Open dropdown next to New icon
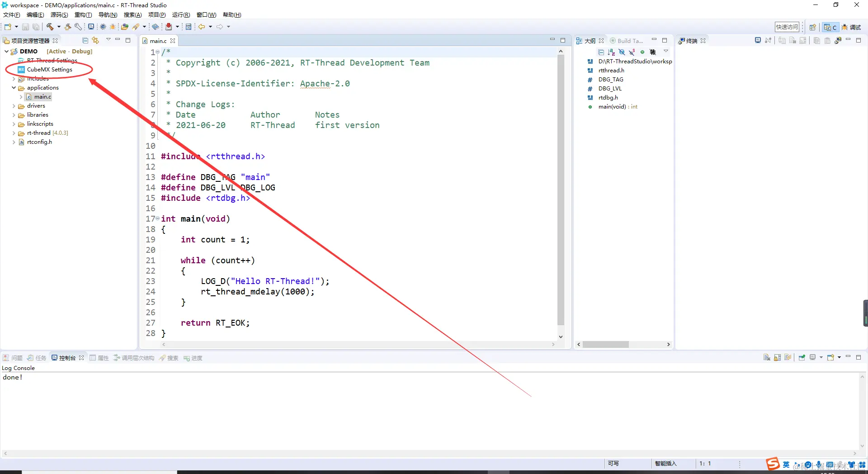Viewport: 868px width, 474px height. click(16, 27)
